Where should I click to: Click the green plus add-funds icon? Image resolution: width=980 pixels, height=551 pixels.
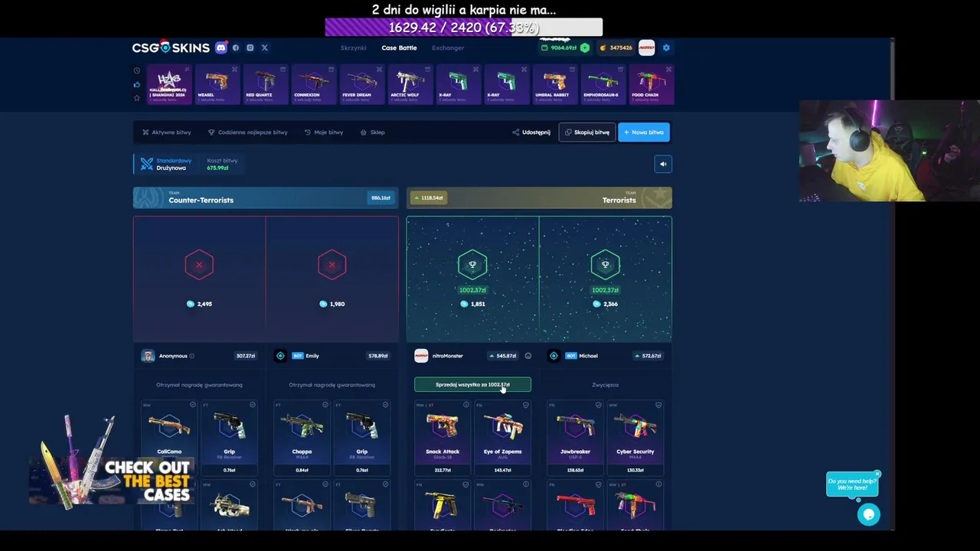585,47
